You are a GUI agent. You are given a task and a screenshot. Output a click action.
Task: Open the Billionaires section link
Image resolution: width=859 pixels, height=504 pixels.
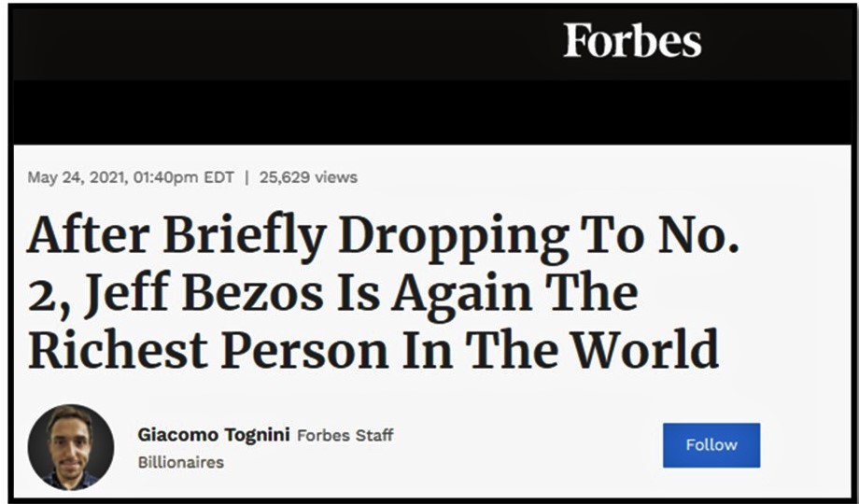tap(180, 462)
